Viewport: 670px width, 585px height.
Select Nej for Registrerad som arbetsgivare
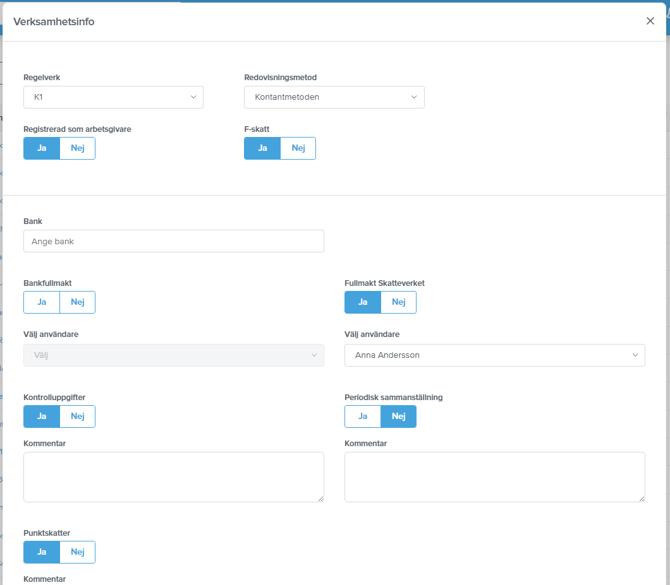coord(77,148)
